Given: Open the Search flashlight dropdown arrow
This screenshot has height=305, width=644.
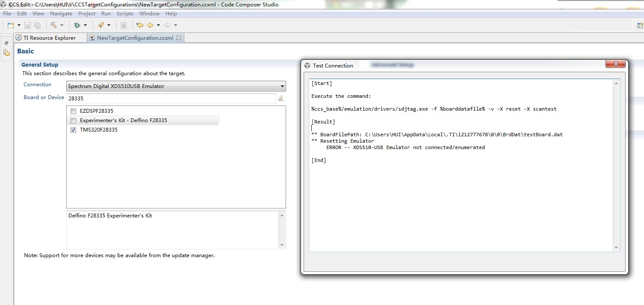Looking at the screenshot, I should (109, 26).
